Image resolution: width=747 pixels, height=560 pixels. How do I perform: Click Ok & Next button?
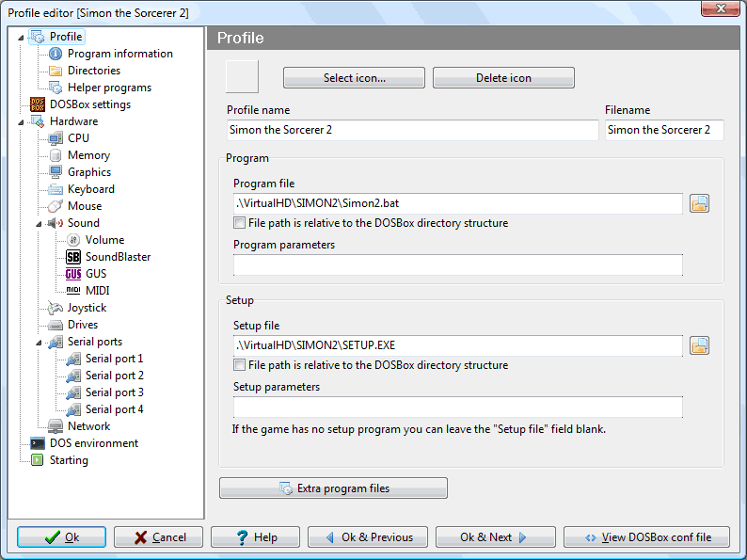pyautogui.click(x=496, y=537)
